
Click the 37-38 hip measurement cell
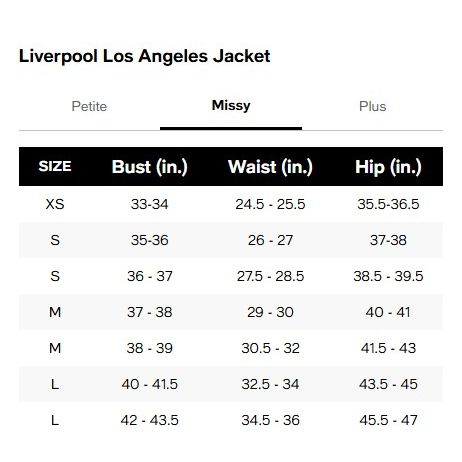point(388,240)
